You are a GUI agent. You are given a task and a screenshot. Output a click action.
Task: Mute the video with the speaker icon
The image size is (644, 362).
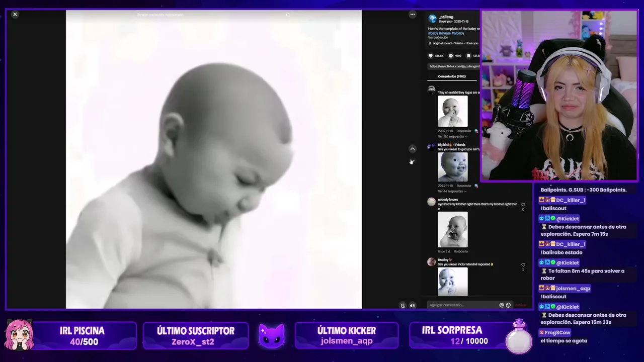click(x=413, y=305)
